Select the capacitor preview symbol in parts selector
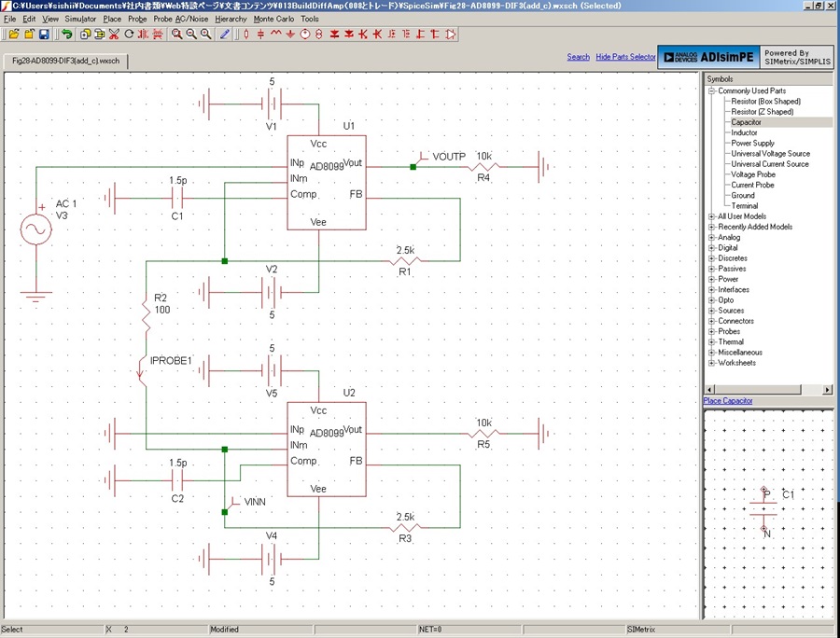840x638 pixels. pos(763,510)
